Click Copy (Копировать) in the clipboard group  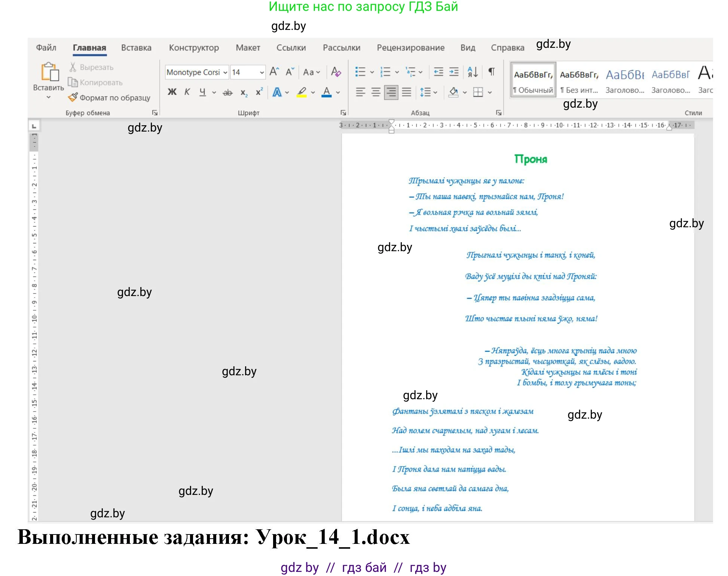coord(95,82)
